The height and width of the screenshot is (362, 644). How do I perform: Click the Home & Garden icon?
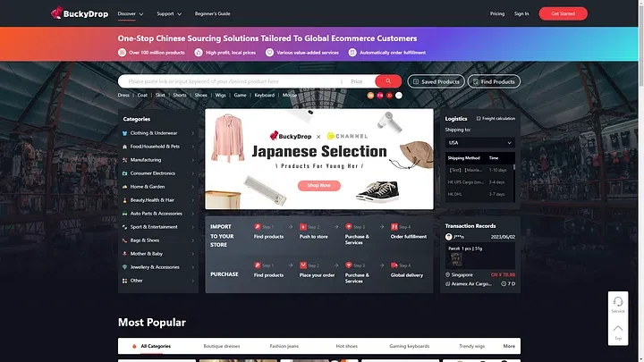click(125, 187)
